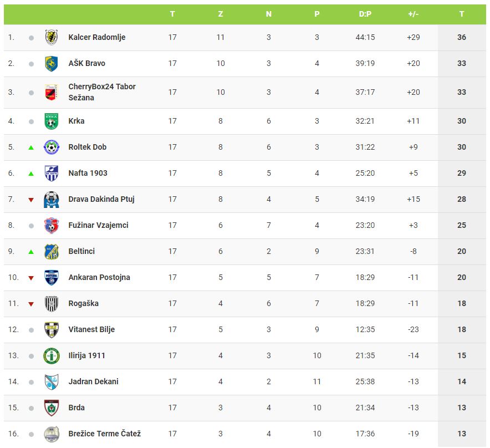Sort by the +/- goal difference header
The image size is (490, 448).
pyautogui.click(x=414, y=14)
